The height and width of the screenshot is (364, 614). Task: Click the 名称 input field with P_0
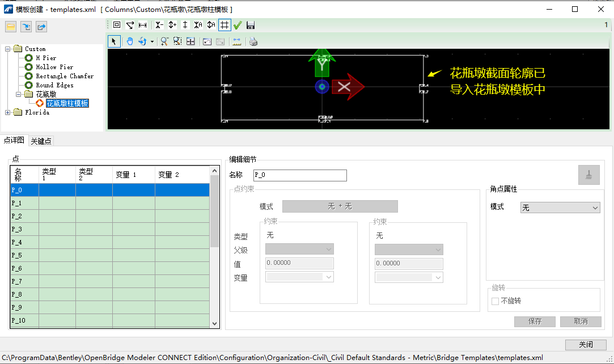click(300, 175)
